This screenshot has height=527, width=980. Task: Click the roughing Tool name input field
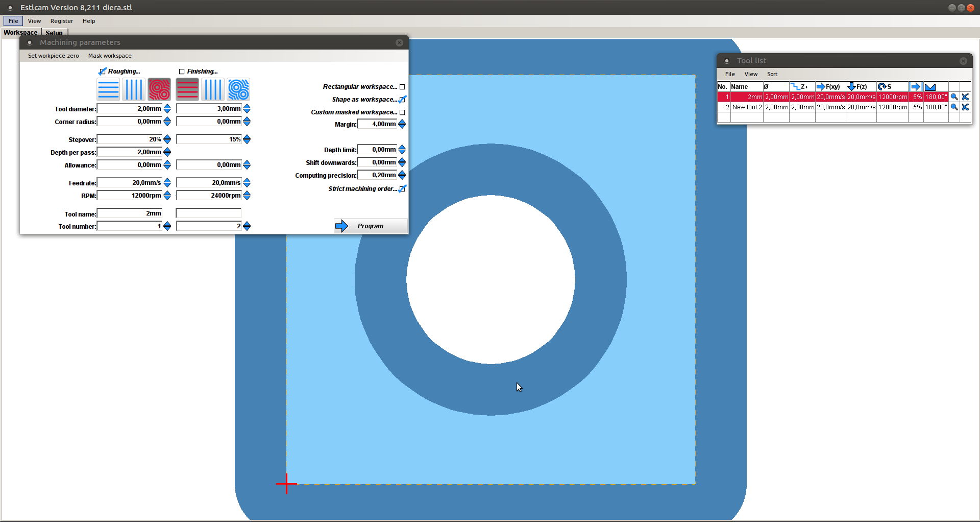pos(130,213)
